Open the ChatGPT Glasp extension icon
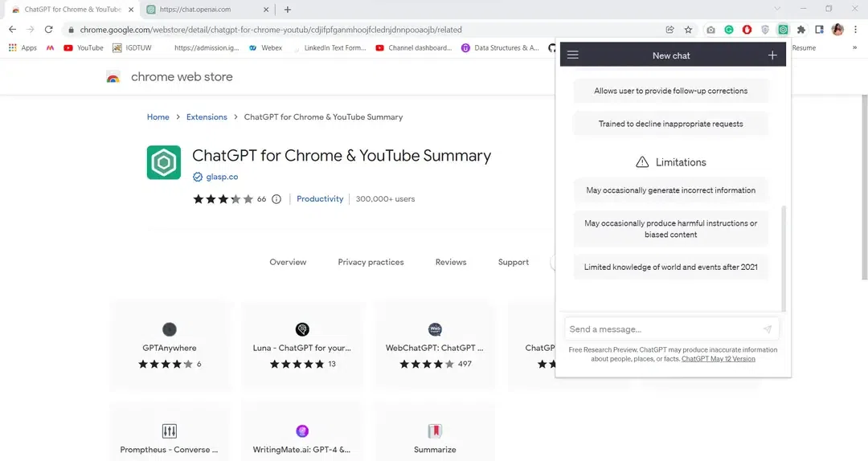 (783, 30)
